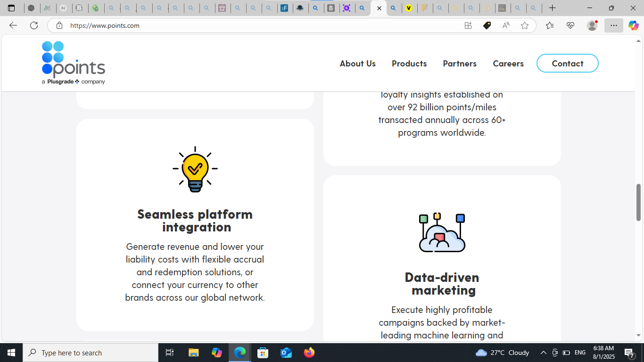Open Outlook from the taskbar

pyautogui.click(x=286, y=353)
